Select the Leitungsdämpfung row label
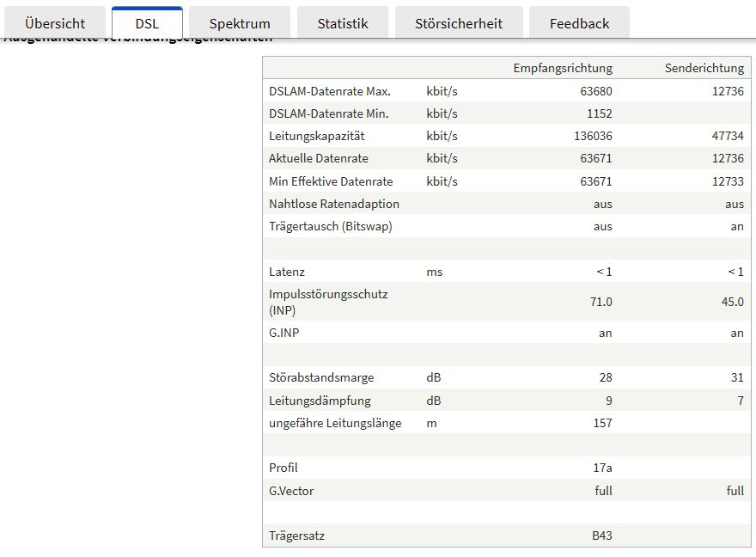This screenshot has height=557, width=756. point(320,401)
